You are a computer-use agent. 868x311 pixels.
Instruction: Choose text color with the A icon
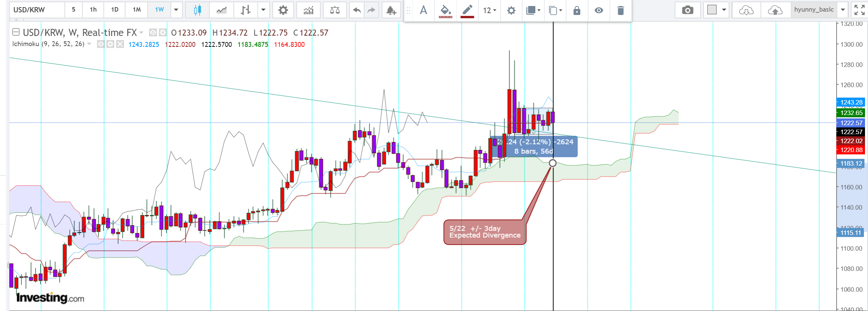423,10
